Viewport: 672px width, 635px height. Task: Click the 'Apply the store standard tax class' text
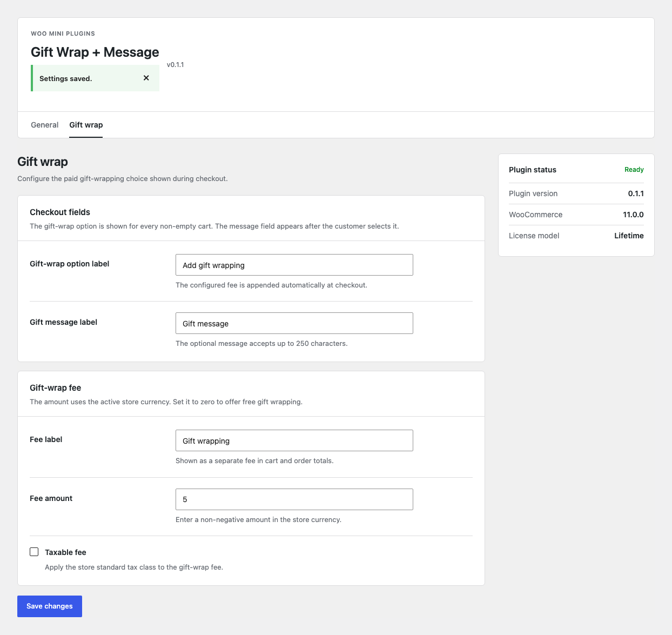134,567
